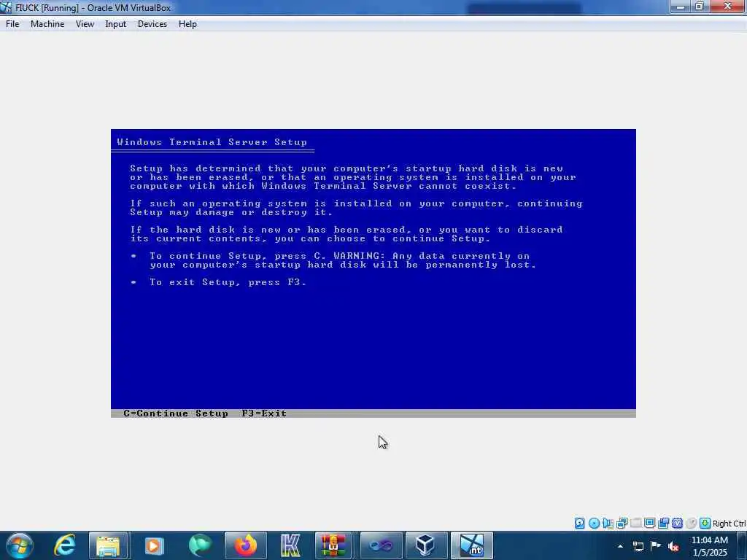Click the Right Ctrl host key label
Screen dimensions: 747x560
coord(729,524)
